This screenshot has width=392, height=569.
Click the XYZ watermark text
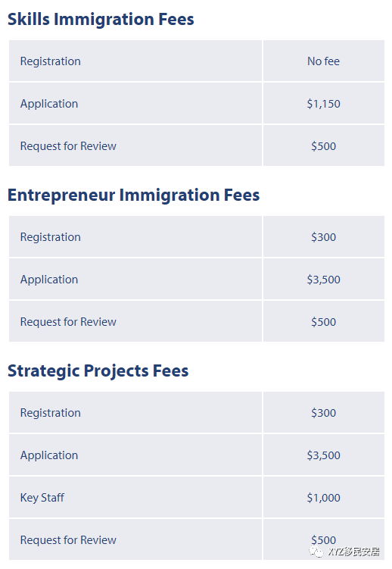click(353, 552)
